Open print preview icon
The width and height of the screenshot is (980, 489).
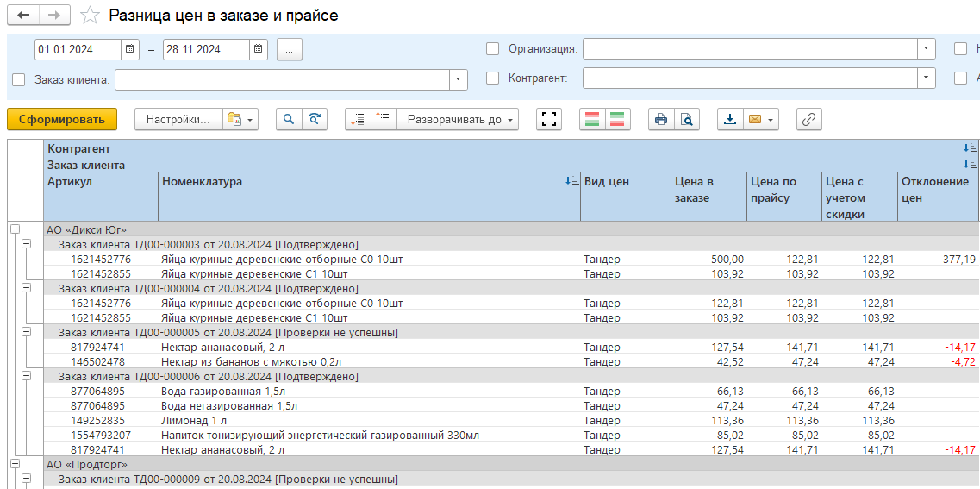687,119
